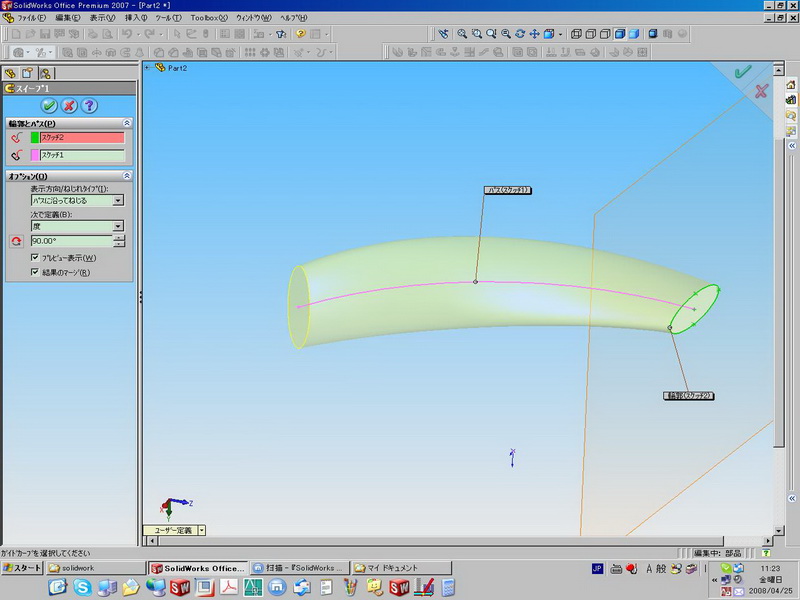Expand the Part2 tree node
Image resolution: width=800 pixels, height=600 pixels.
147,67
